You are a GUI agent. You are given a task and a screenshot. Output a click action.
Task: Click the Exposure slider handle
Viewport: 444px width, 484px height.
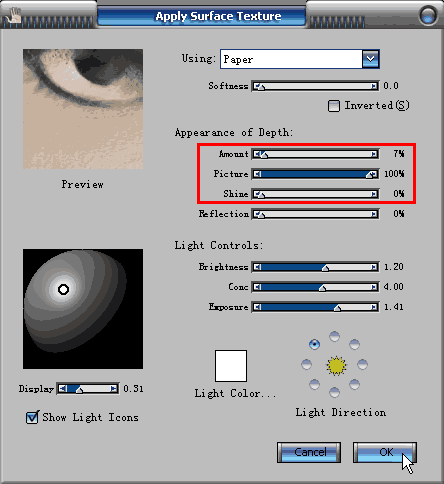tap(337, 308)
